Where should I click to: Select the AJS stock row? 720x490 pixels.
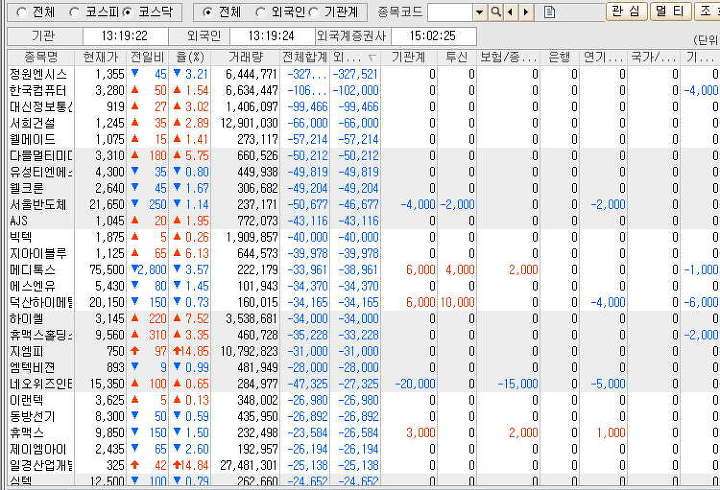pyautogui.click(x=364, y=221)
